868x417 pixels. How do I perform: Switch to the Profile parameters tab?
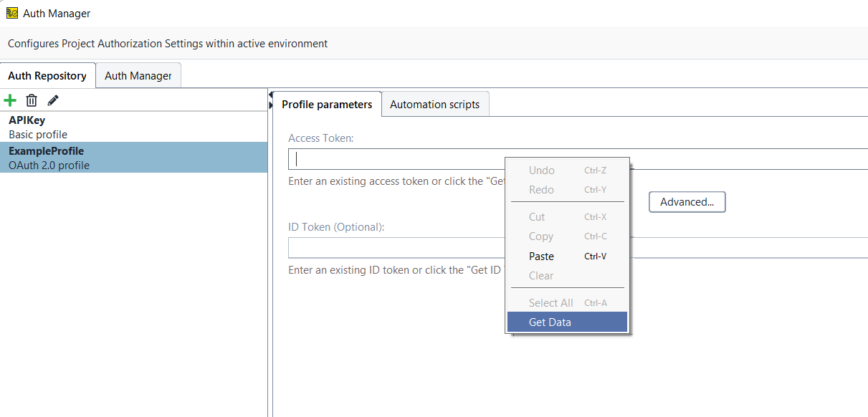(327, 105)
